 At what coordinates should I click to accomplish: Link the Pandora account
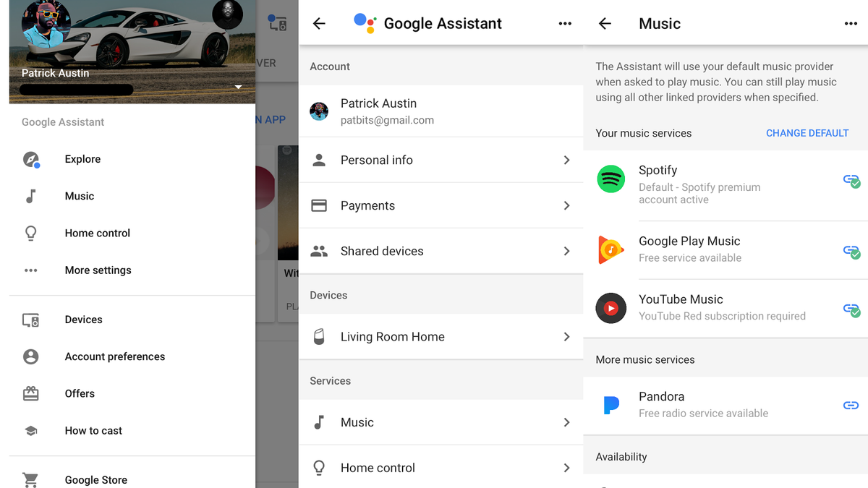pos(851,406)
